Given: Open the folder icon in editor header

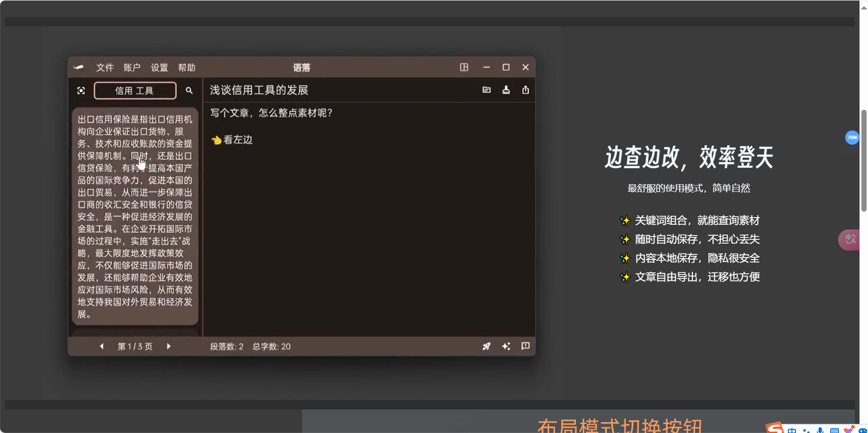Looking at the screenshot, I should click(487, 90).
